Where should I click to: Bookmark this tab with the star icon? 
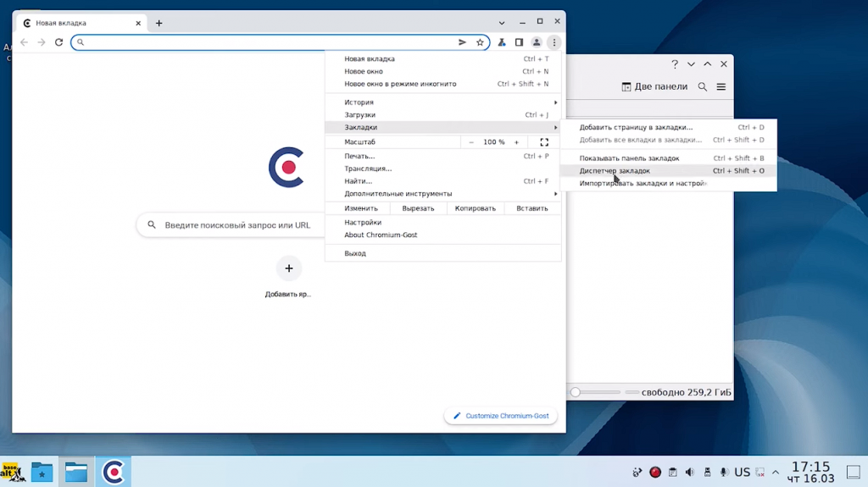click(480, 42)
